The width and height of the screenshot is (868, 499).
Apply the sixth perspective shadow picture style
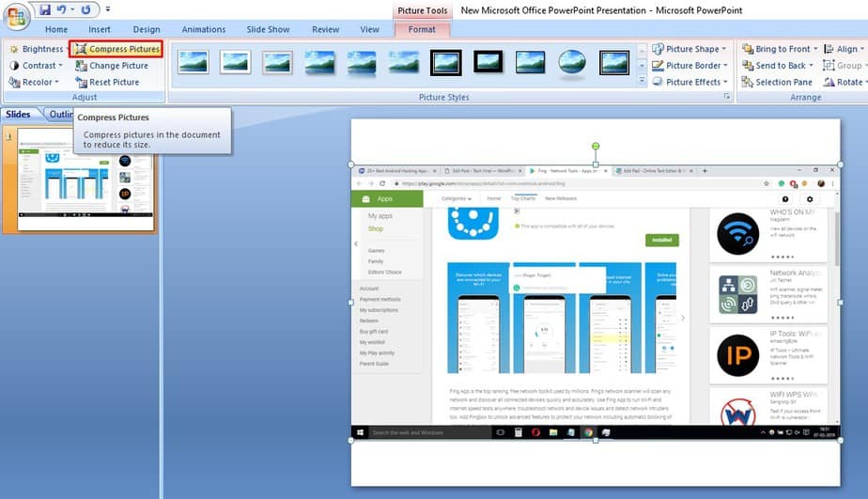(404, 62)
